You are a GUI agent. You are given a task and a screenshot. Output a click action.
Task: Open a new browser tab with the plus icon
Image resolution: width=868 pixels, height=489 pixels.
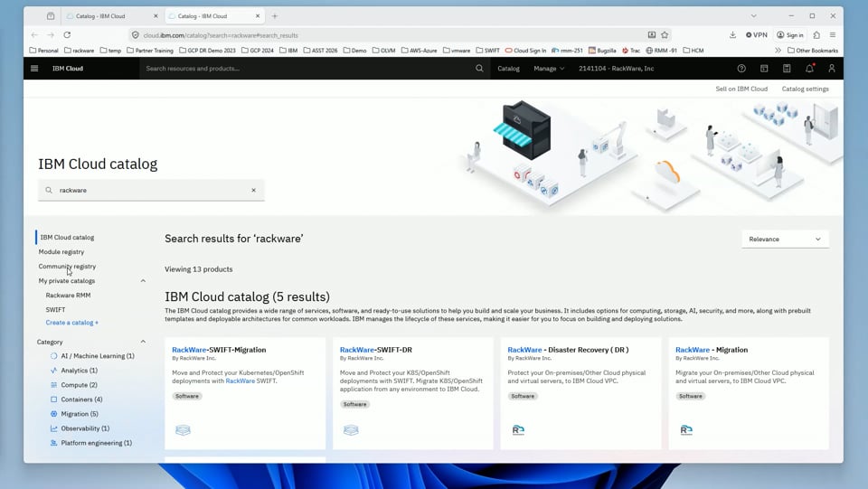click(275, 16)
